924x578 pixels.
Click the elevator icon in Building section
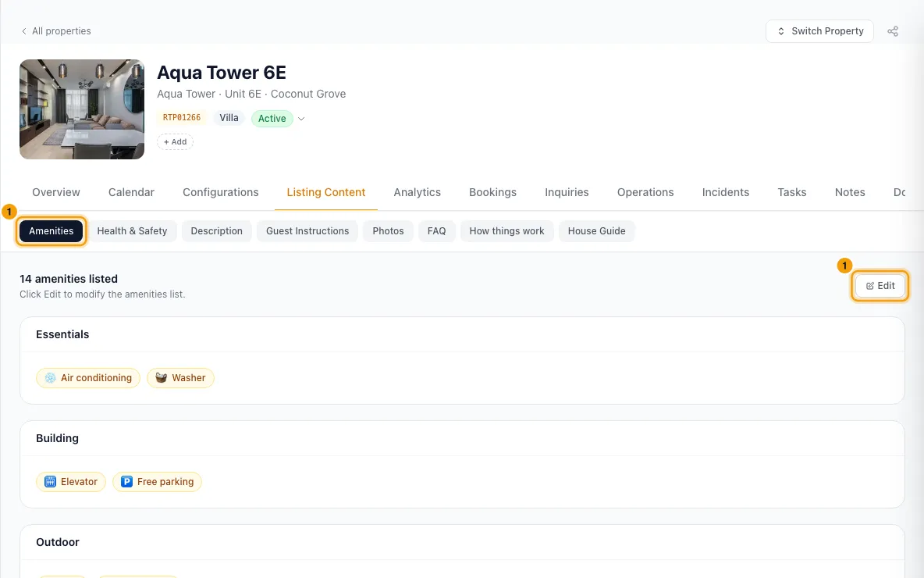point(50,482)
